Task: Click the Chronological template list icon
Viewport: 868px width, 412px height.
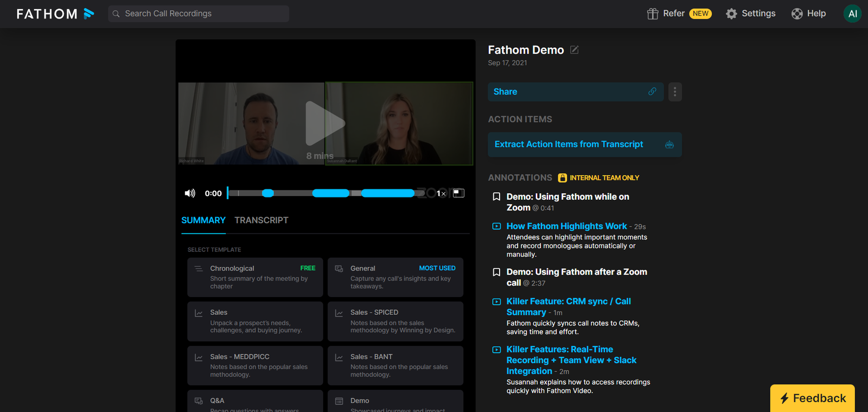Action: point(199,269)
